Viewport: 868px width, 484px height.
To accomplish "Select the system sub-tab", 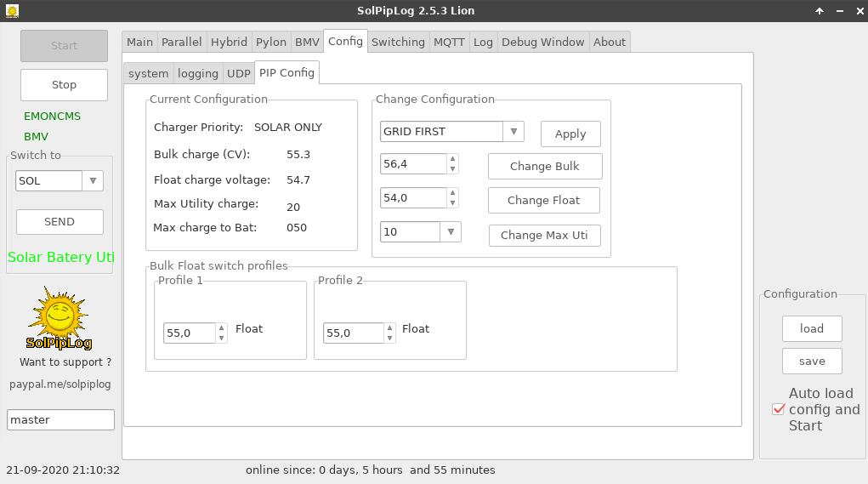I will point(149,74).
